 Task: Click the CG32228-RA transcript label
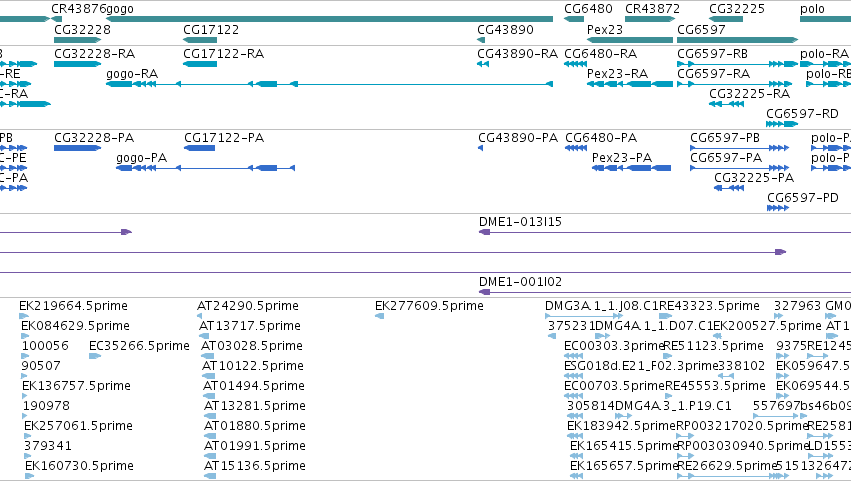pyautogui.click(x=94, y=54)
